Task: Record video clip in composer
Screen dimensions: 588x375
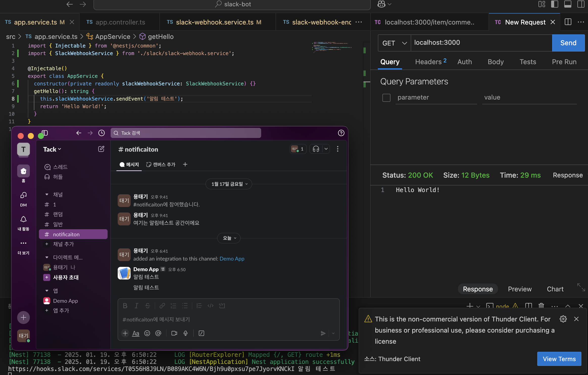Action: [x=174, y=333]
